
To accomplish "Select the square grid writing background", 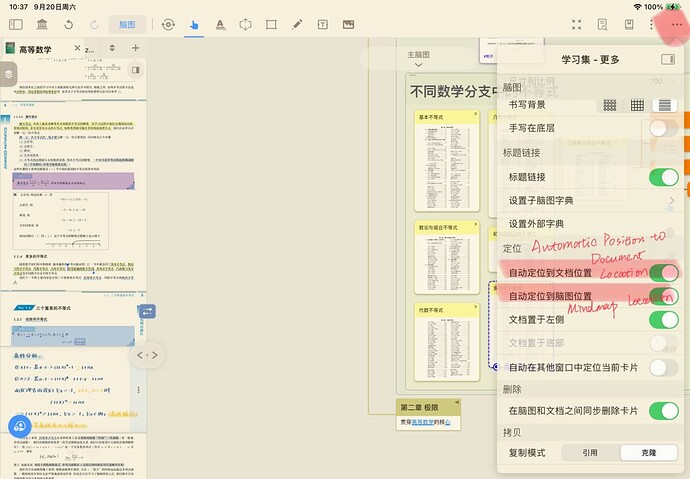I will (637, 105).
